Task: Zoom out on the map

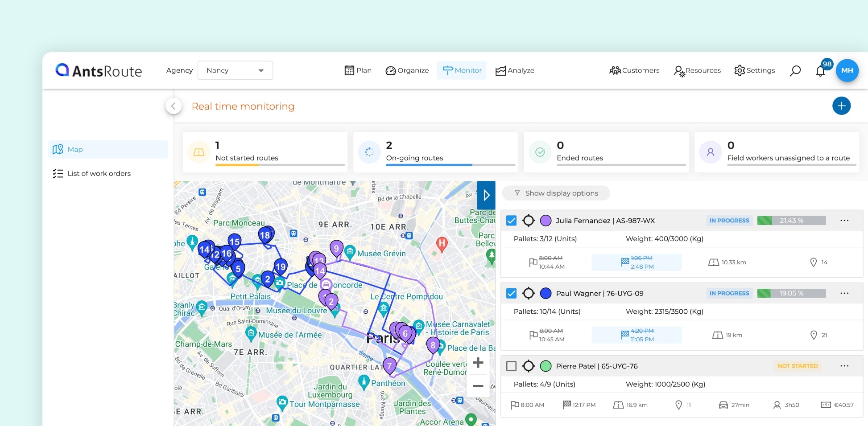Action: click(x=478, y=386)
